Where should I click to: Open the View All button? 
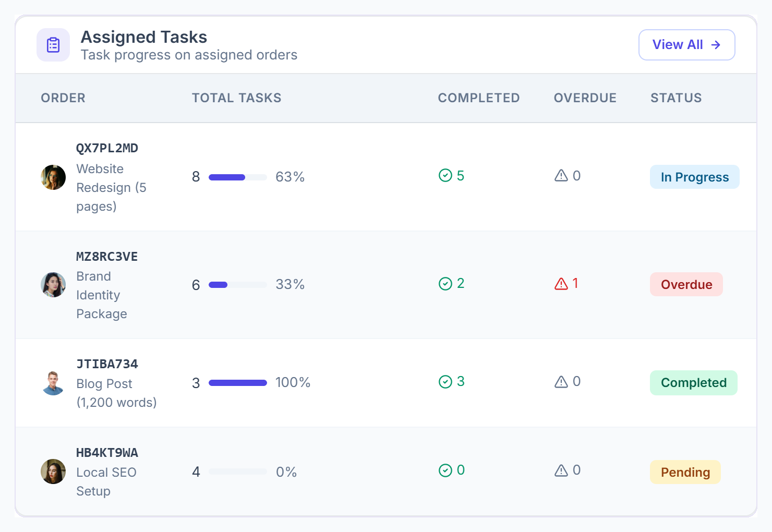(686, 45)
